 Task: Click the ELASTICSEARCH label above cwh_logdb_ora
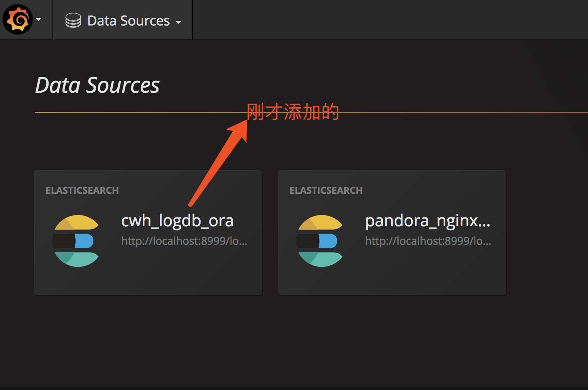click(x=82, y=190)
